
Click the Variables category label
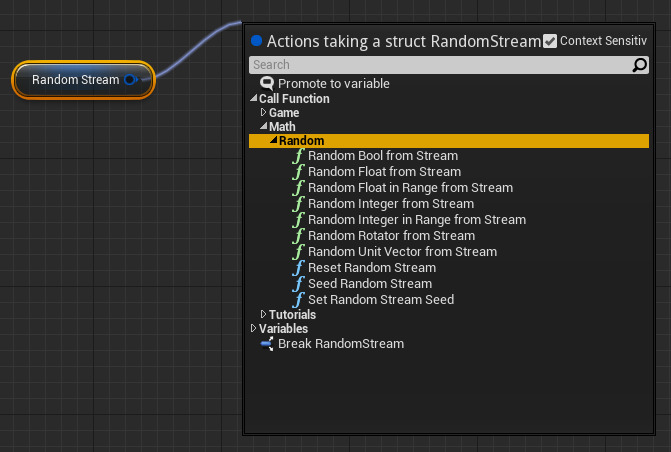click(283, 329)
